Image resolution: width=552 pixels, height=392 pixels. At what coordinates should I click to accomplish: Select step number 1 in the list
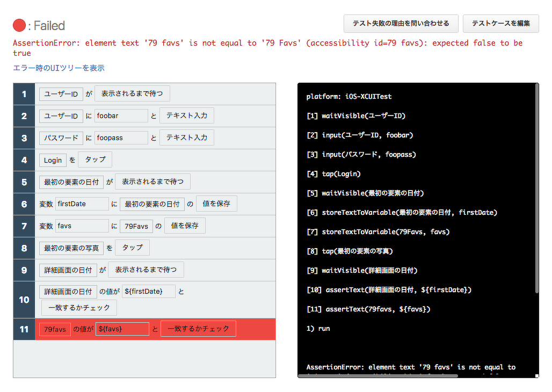pos(24,94)
